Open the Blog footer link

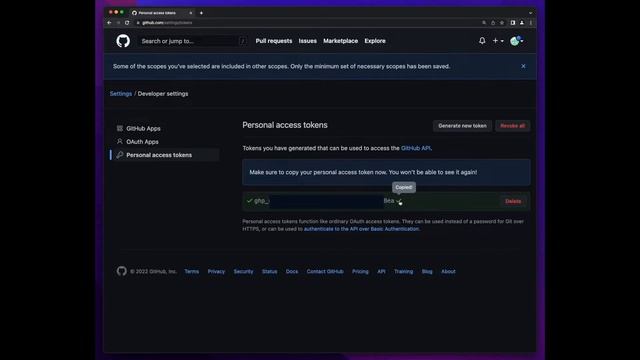[427, 271]
